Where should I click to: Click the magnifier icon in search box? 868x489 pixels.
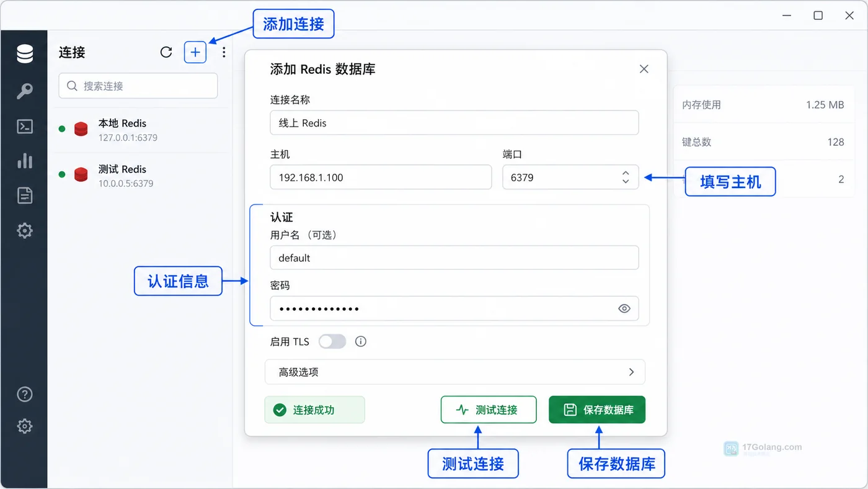pos(72,86)
